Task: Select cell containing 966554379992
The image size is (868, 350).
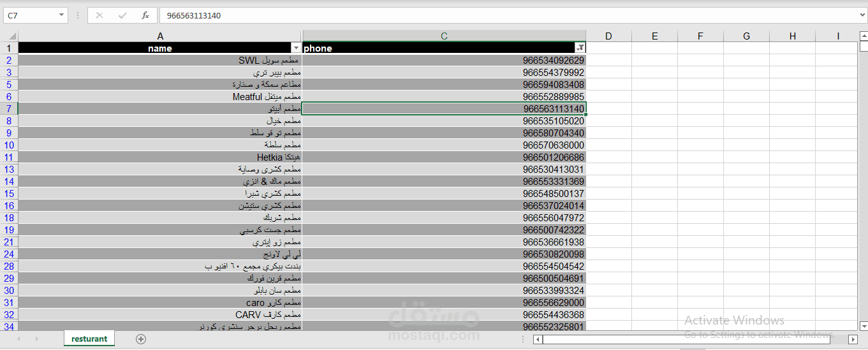Action: 444,73
